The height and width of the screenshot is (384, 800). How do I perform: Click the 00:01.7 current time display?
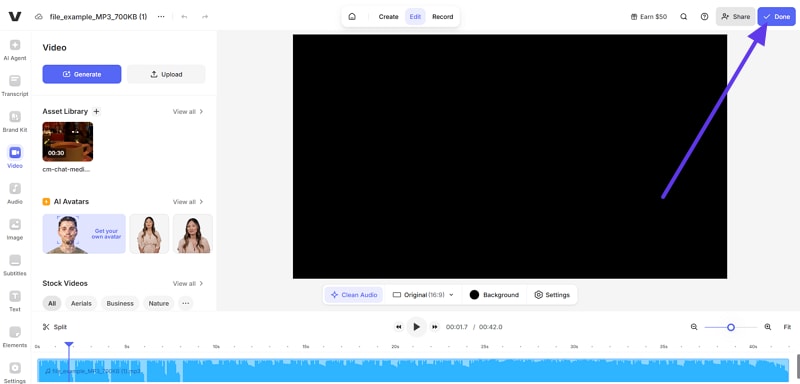(457, 327)
